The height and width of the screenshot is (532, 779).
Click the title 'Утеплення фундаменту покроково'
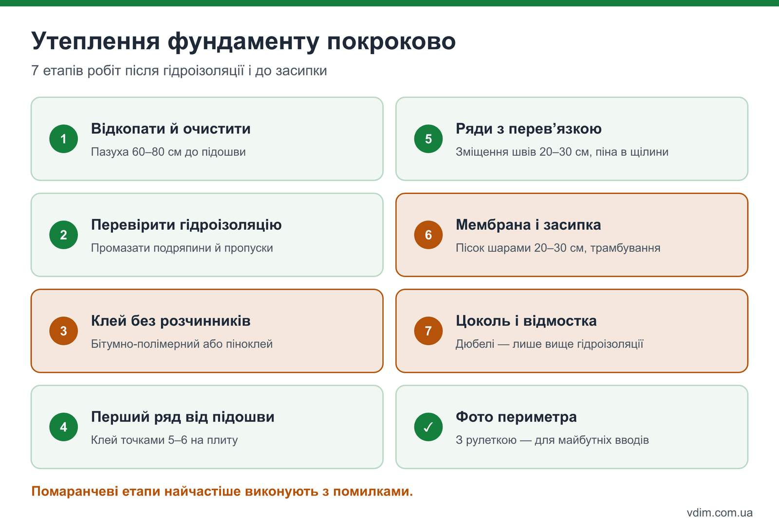(x=243, y=41)
